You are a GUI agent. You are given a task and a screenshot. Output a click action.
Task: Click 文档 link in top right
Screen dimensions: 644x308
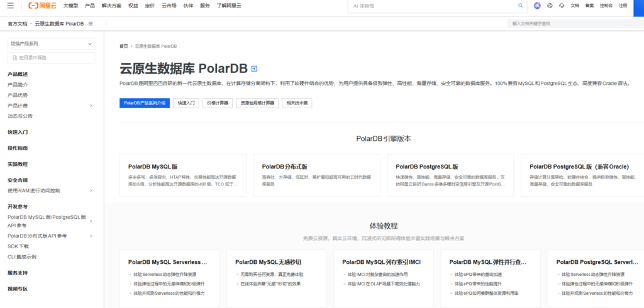(575, 6)
